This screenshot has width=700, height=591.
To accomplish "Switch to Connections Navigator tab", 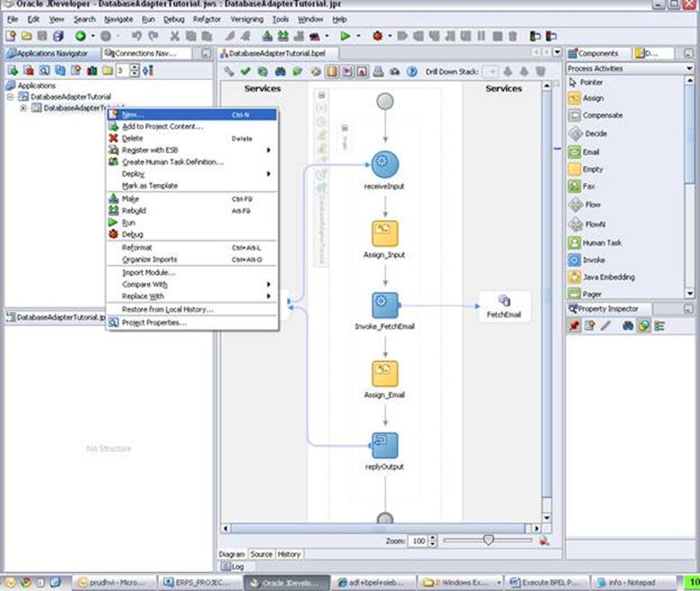I will [146, 53].
